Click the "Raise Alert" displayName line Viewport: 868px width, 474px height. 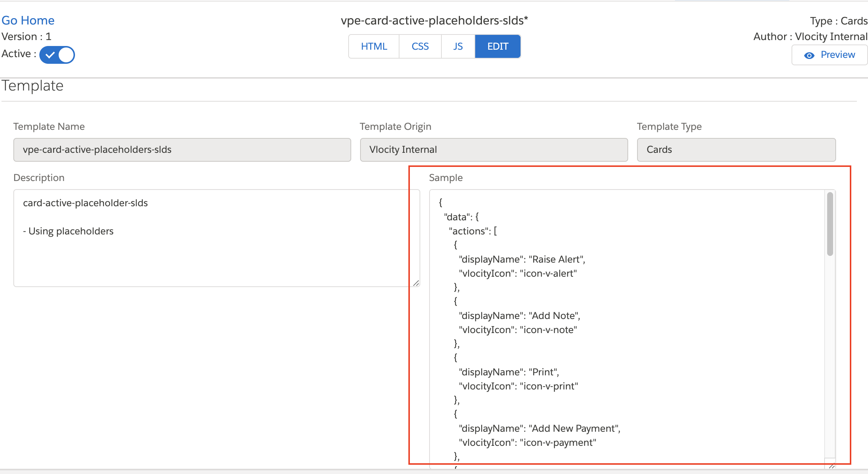point(522,259)
